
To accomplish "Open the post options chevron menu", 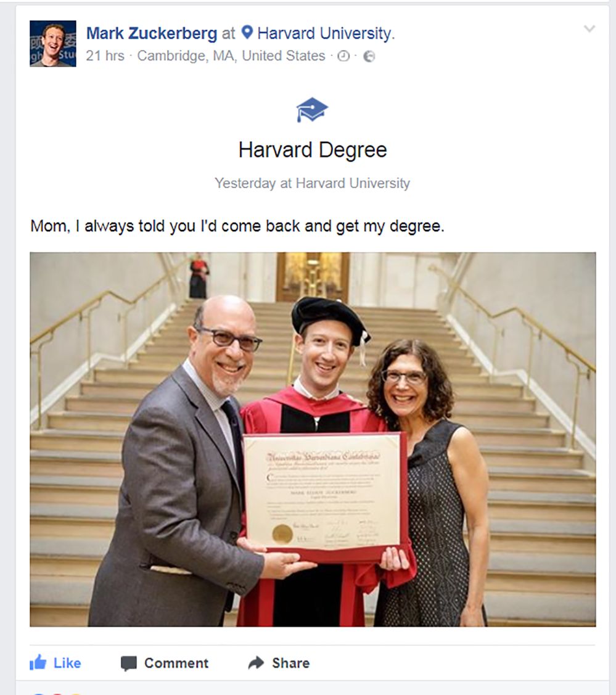I will 589,29.
